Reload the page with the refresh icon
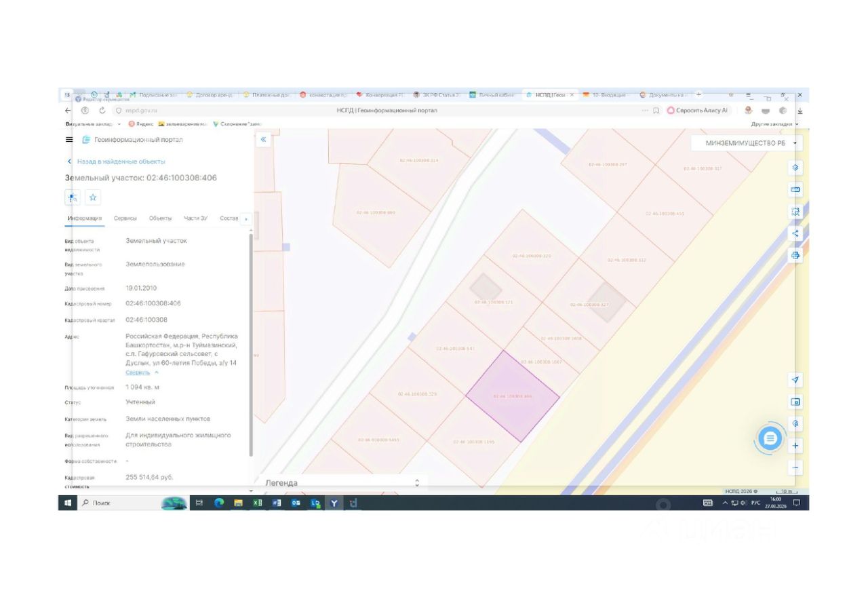Viewport: 868px width, 614px height. 102,111
